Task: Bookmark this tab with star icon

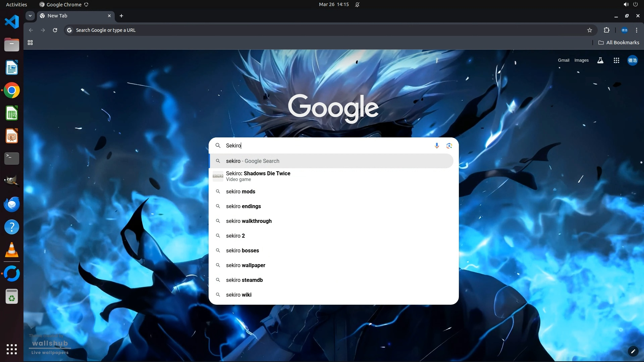Action: click(589, 30)
